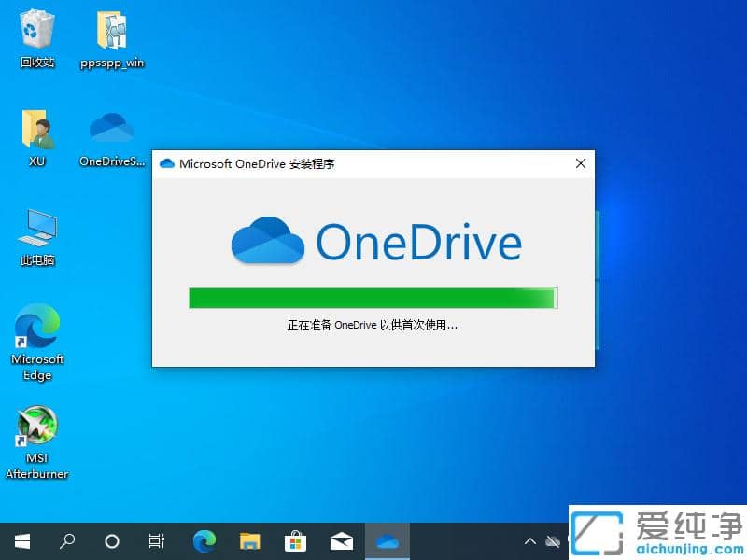Expand hidden icons in the system tray
The height and width of the screenshot is (560, 747).
tap(529, 540)
